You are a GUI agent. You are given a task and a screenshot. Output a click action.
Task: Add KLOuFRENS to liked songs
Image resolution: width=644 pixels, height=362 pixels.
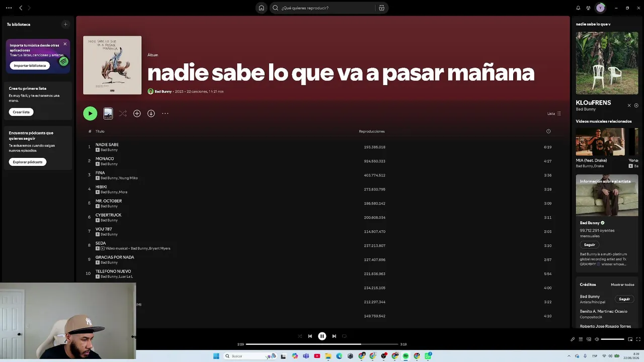636,106
